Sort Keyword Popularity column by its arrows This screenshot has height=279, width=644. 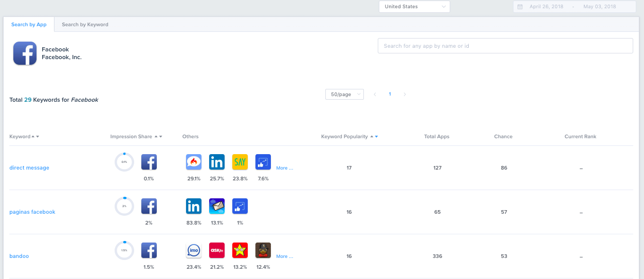(x=374, y=137)
